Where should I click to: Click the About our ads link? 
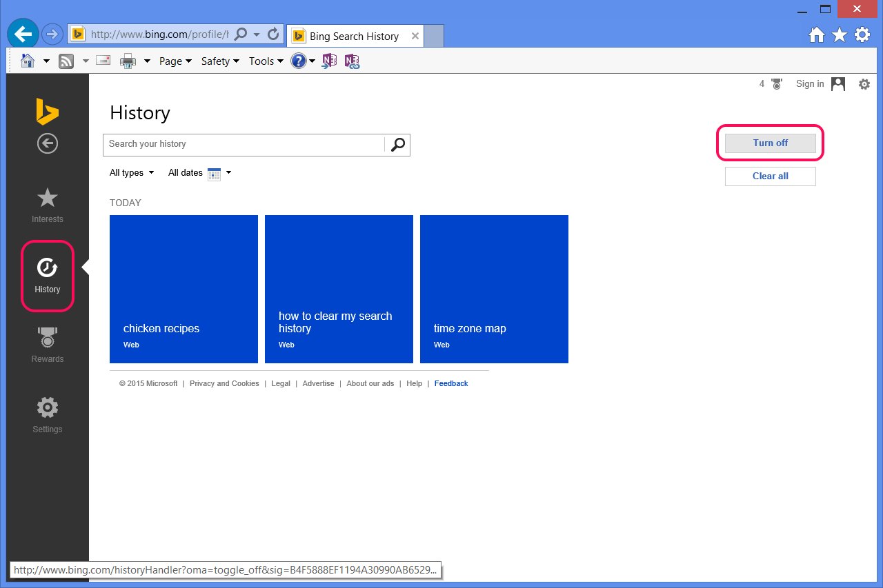click(x=370, y=384)
